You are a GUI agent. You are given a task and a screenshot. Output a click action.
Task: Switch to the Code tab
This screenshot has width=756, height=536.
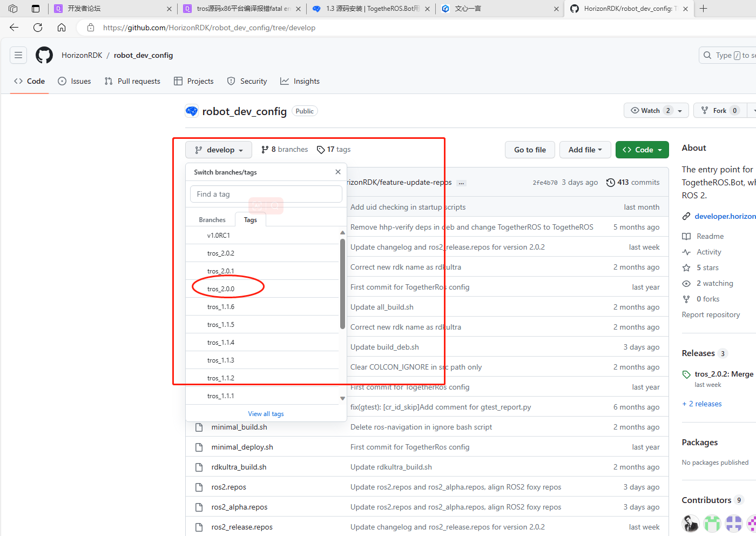(29, 81)
